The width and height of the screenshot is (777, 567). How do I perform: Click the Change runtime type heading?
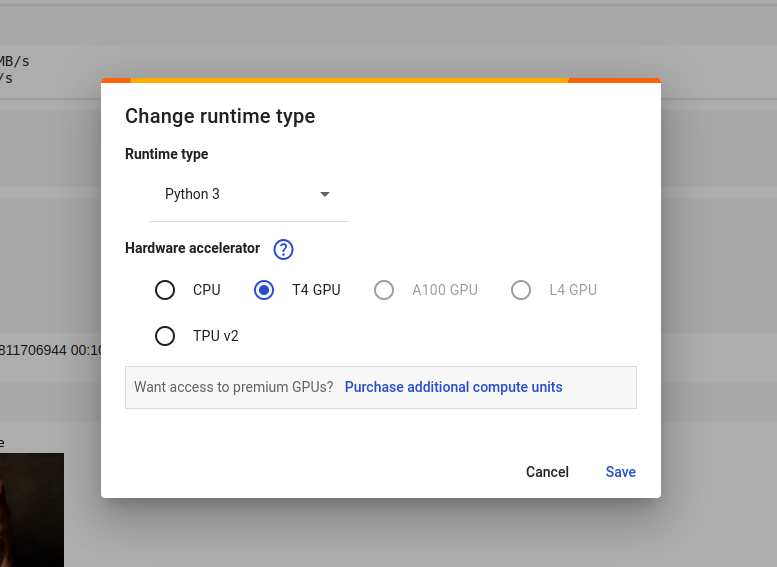220,116
